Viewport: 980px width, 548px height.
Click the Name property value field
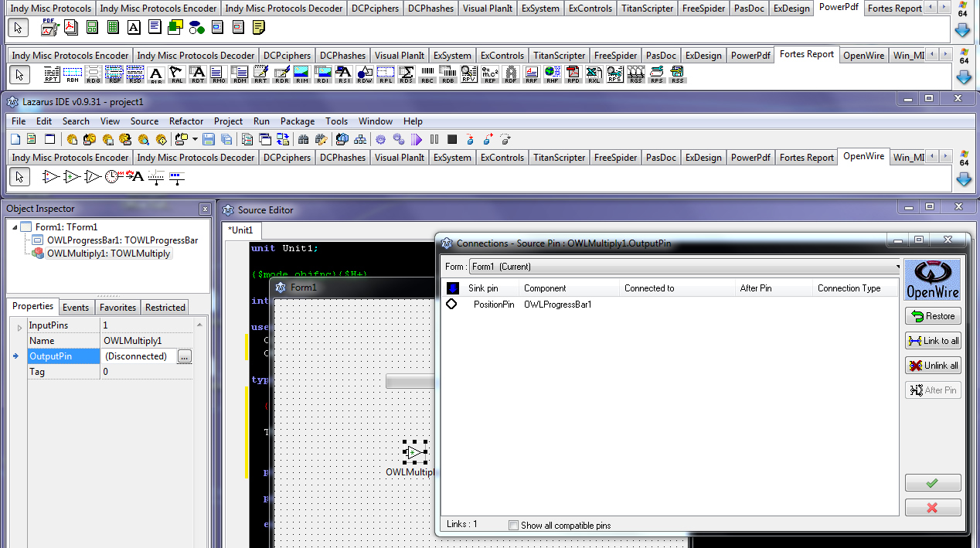[x=146, y=341]
